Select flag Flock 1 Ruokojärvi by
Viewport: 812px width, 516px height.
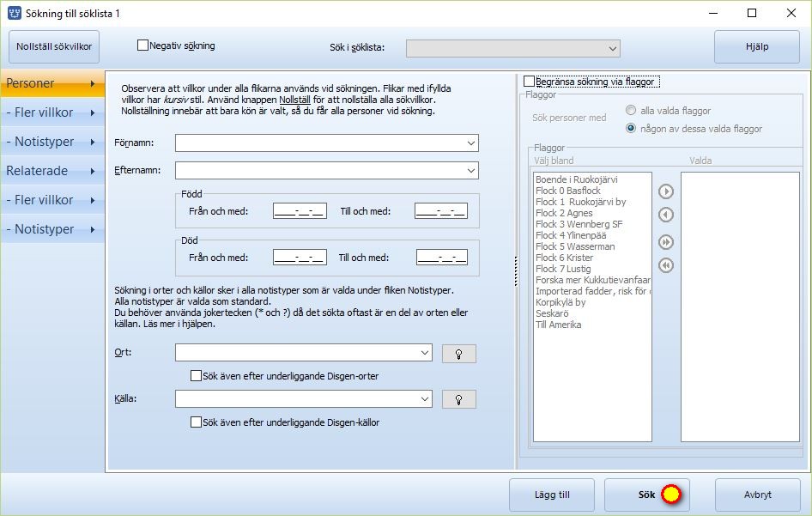click(x=580, y=202)
